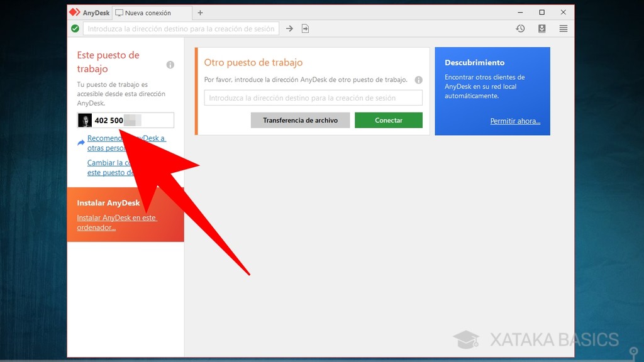Click the Cambiar la contraseña link

coord(111,167)
